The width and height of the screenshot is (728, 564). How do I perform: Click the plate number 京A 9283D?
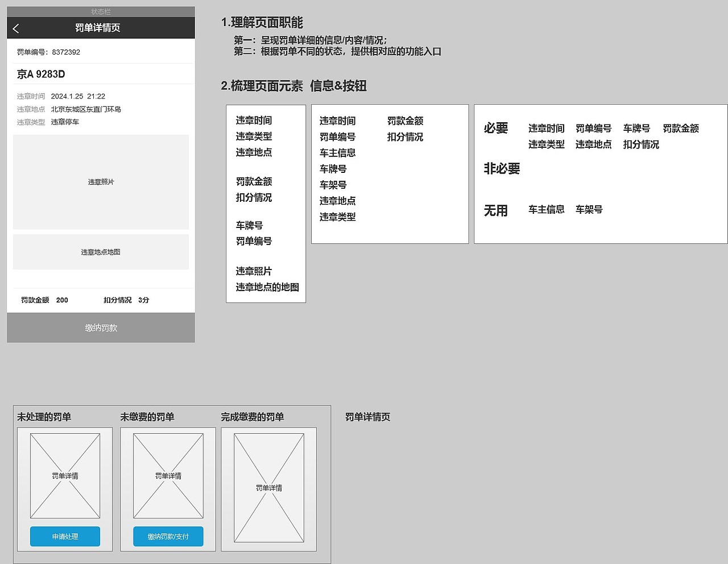(x=41, y=74)
